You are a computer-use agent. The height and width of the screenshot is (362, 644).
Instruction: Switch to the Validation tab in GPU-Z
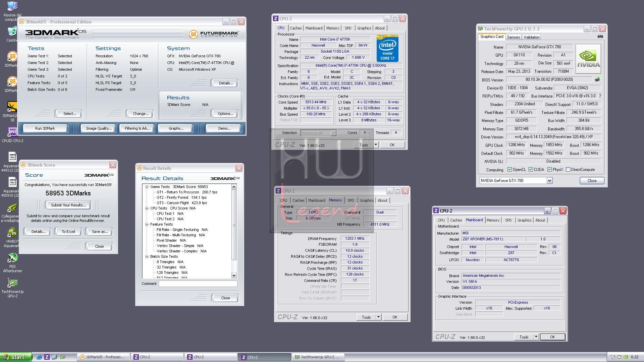click(x=532, y=37)
